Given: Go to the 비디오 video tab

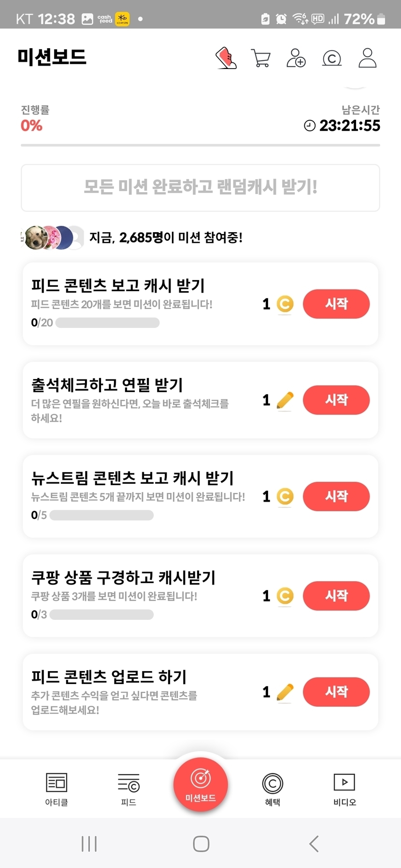Looking at the screenshot, I should 344,789.
